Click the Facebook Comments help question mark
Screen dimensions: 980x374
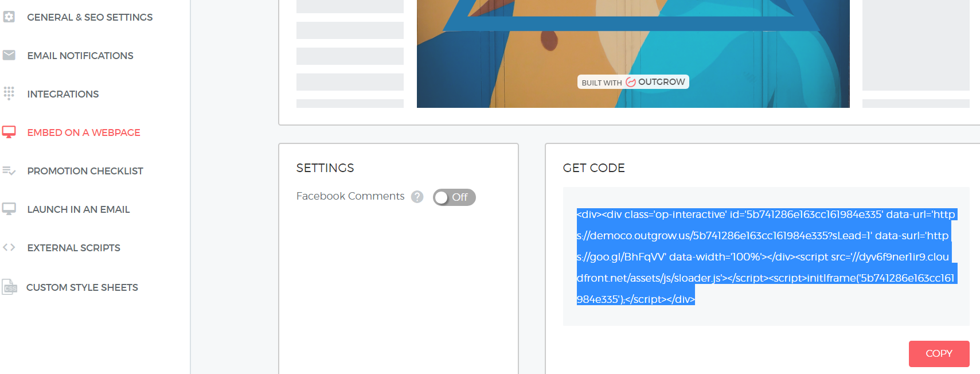(417, 197)
